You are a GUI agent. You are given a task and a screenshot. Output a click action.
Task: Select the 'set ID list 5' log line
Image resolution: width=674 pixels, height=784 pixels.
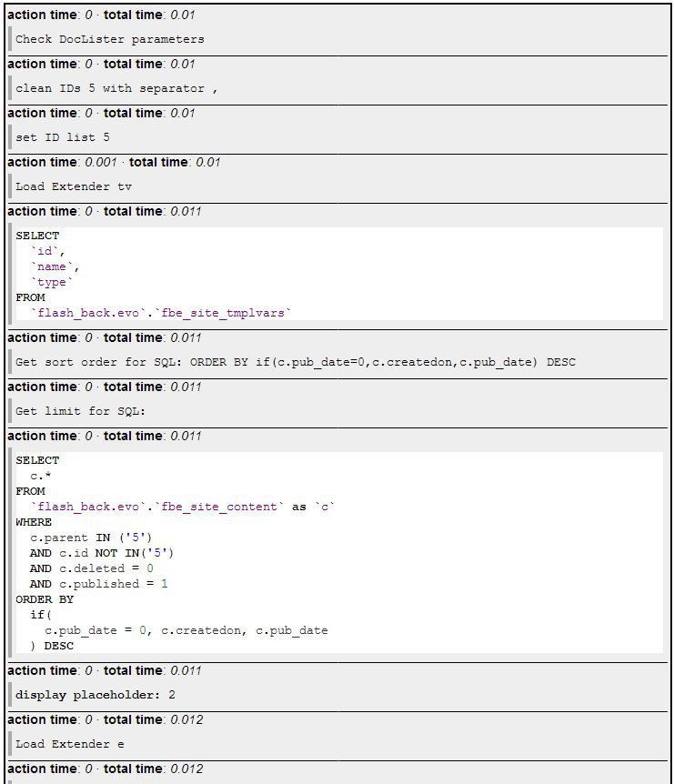[63, 137]
